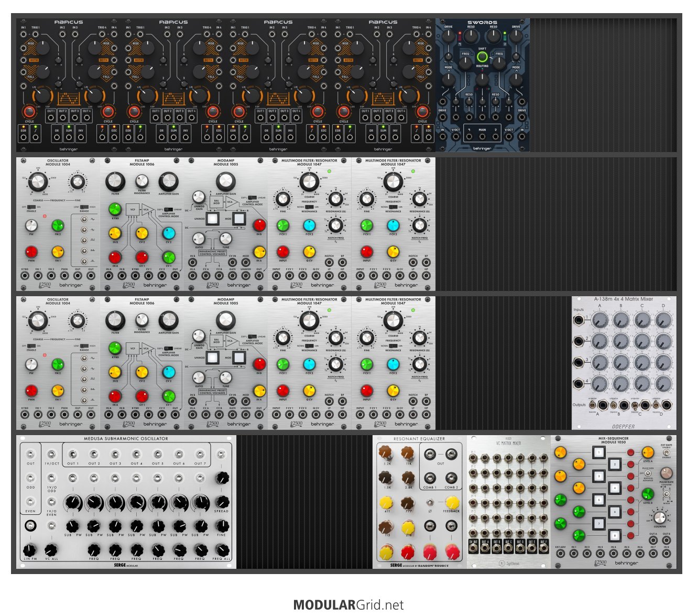Viewport: 698px width, 616px height.
Task: Toggle the PULSE GEN switch on Mix-Sequencer
Action: [648, 473]
